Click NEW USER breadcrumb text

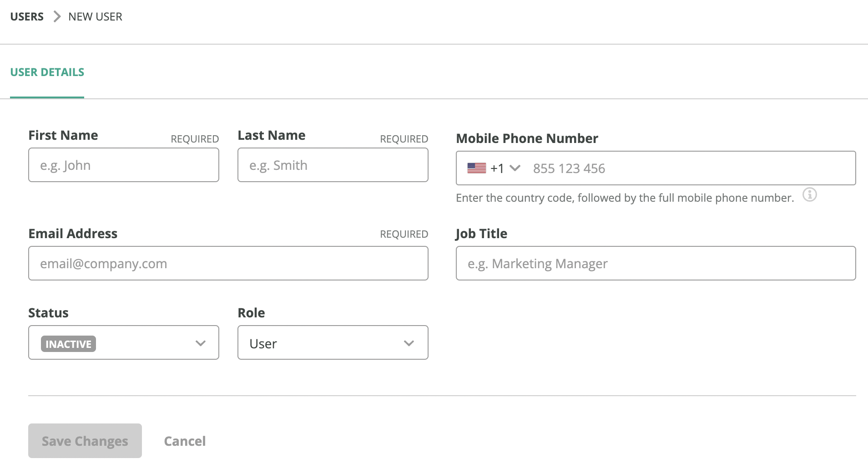95,17
